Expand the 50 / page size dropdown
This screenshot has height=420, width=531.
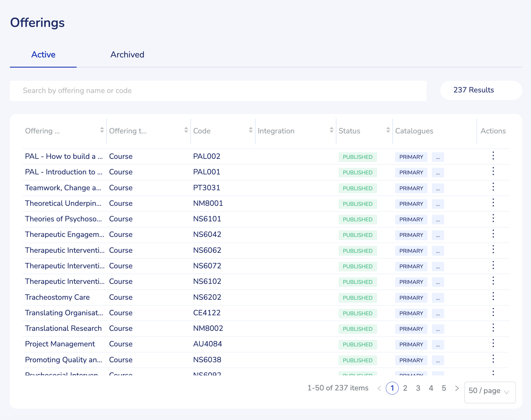490,392
